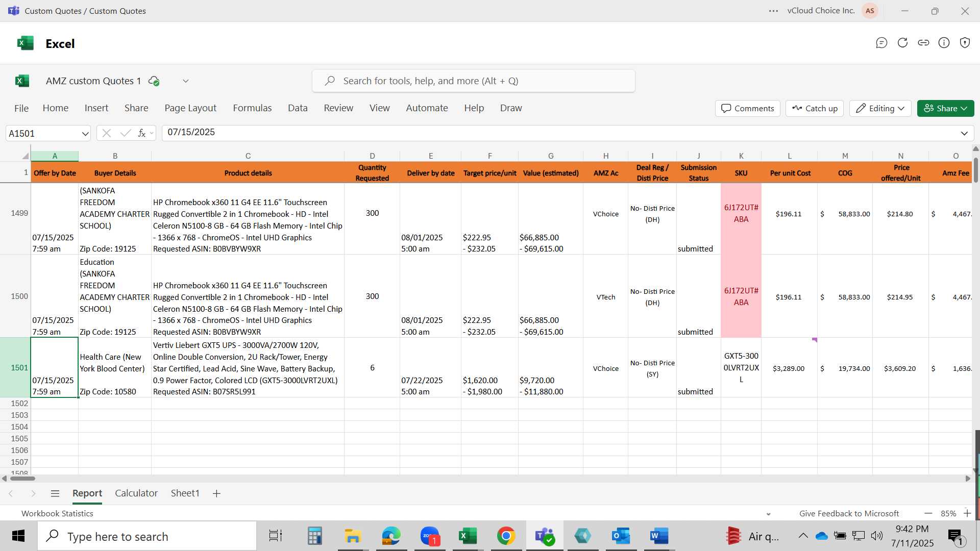
Task: Select the VTech AMZ Ac cell
Action: click(605, 296)
